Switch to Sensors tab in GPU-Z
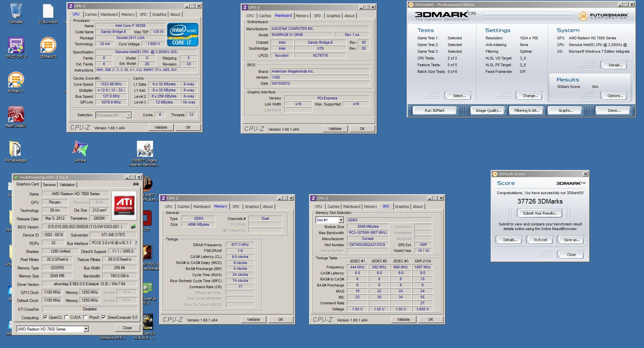This screenshot has height=348, width=644. click(49, 185)
